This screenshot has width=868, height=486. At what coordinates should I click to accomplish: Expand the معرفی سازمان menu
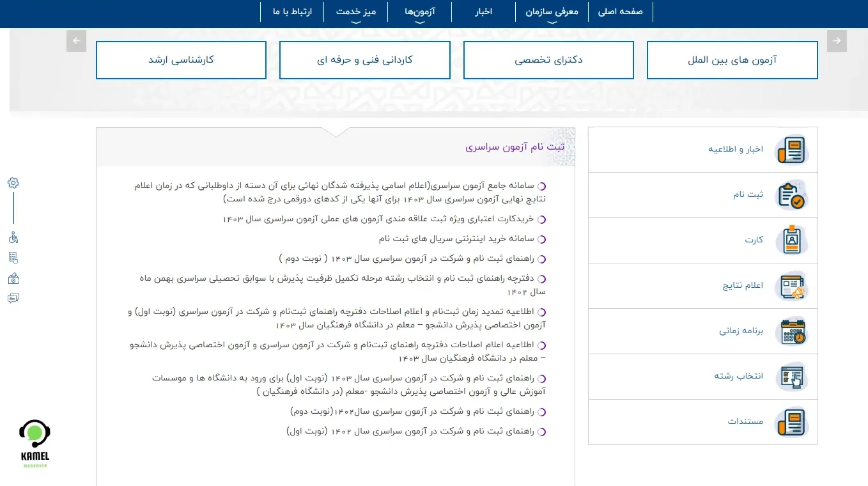(x=552, y=12)
